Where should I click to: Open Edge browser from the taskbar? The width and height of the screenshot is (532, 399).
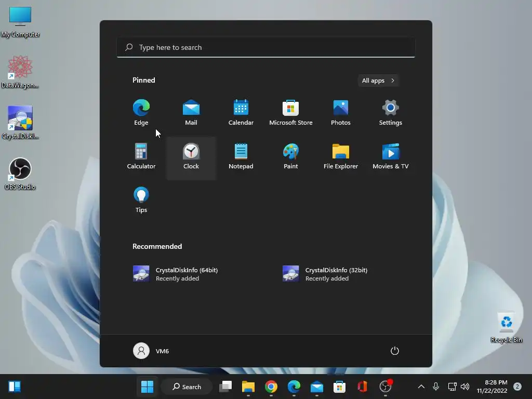coord(294,387)
